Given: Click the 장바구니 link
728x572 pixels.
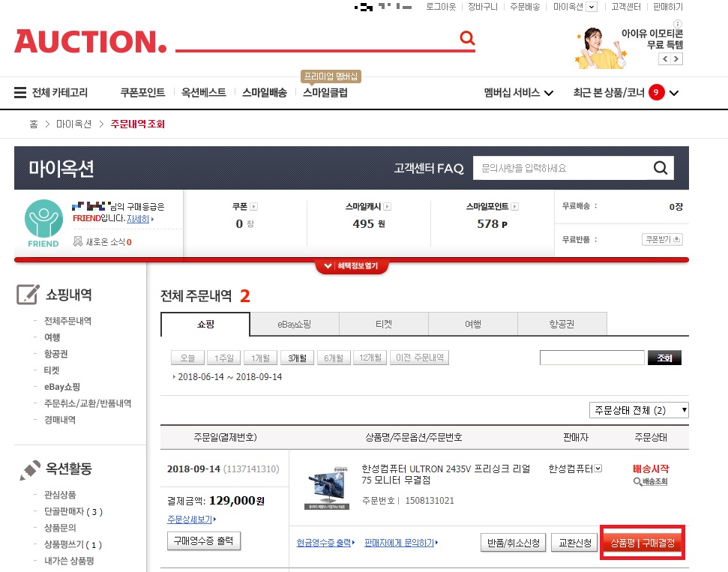Looking at the screenshot, I should pyautogui.click(x=482, y=7).
